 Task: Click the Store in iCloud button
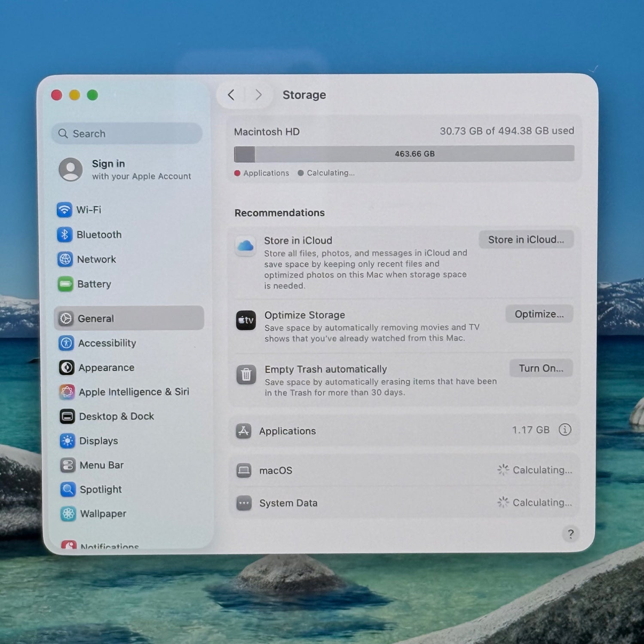(x=526, y=240)
